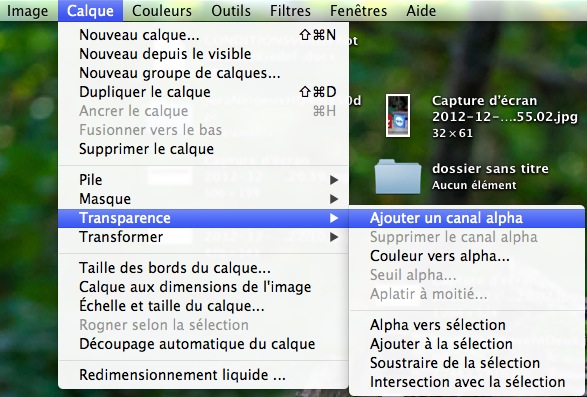The width and height of the screenshot is (587, 397).
Task: Select Dupliquer le calque
Action: pyautogui.click(x=203, y=92)
